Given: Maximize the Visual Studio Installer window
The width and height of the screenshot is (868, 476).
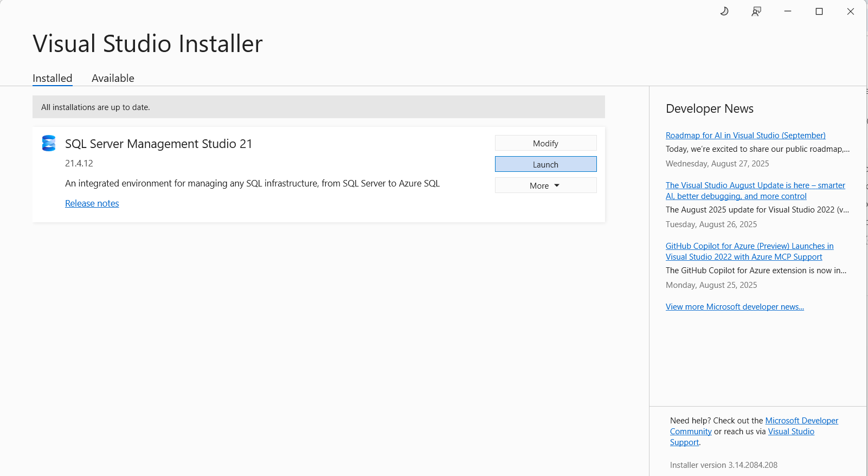Looking at the screenshot, I should click(x=819, y=11).
